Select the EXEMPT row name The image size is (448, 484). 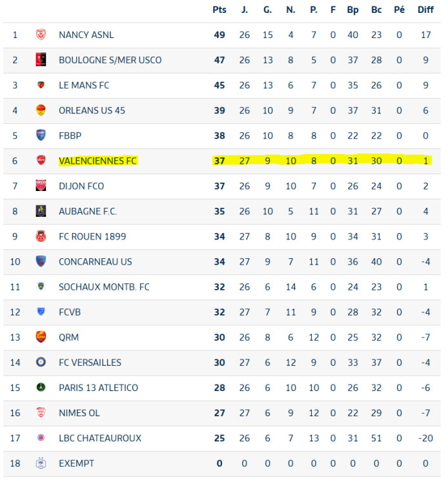(76, 463)
